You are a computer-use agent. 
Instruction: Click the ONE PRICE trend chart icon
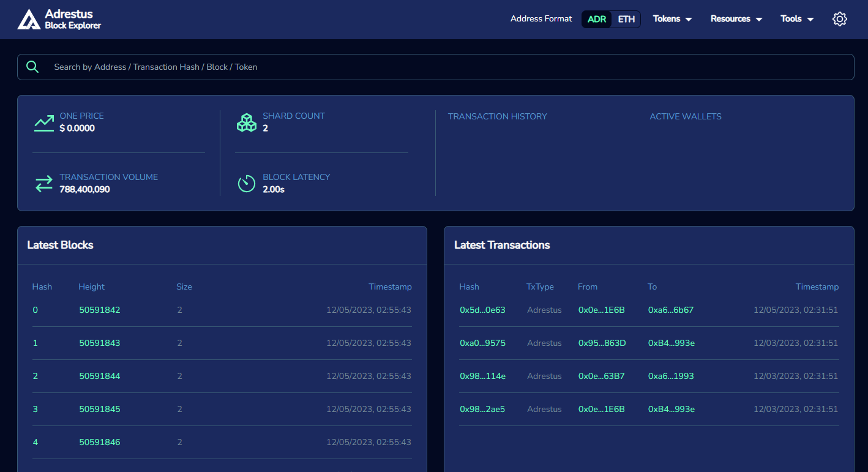click(44, 122)
